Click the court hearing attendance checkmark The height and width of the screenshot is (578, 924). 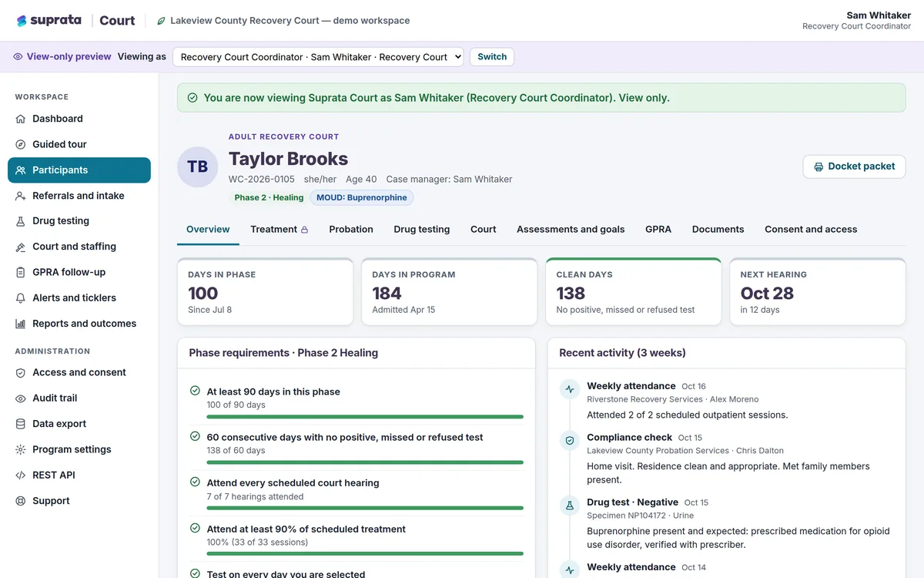[195, 482]
